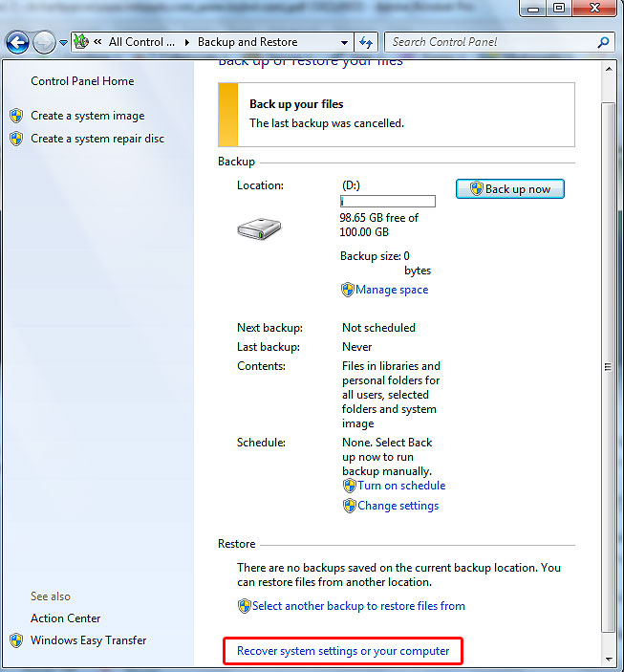The height and width of the screenshot is (672, 624).
Task: Open 'Recover system settings or your computer'
Action: (343, 651)
